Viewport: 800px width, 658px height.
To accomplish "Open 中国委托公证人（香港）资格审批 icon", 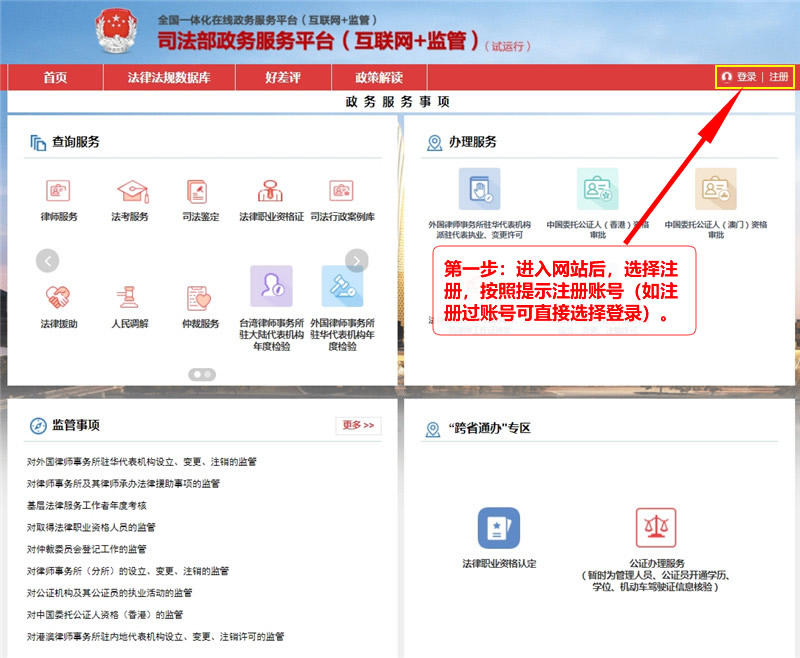I will click(x=597, y=188).
